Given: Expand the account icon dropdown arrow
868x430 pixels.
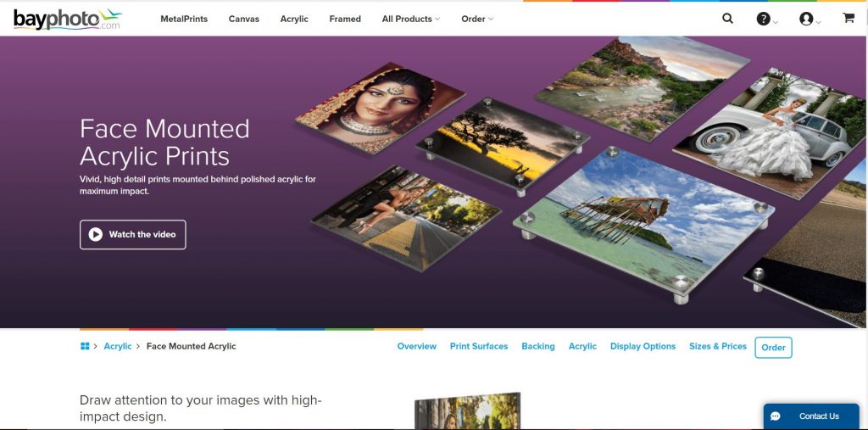Looking at the screenshot, I should pyautogui.click(x=818, y=22).
